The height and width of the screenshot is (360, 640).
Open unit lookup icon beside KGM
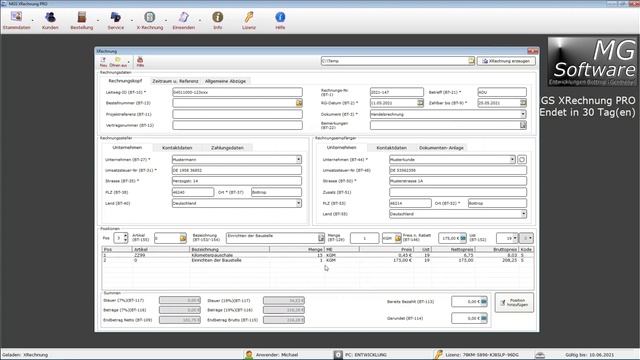[x=398, y=238]
